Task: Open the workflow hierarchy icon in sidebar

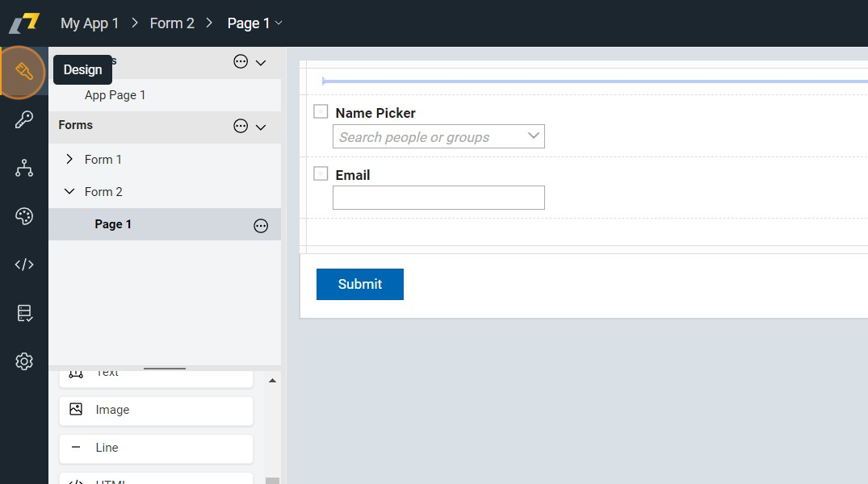Action: point(24,168)
